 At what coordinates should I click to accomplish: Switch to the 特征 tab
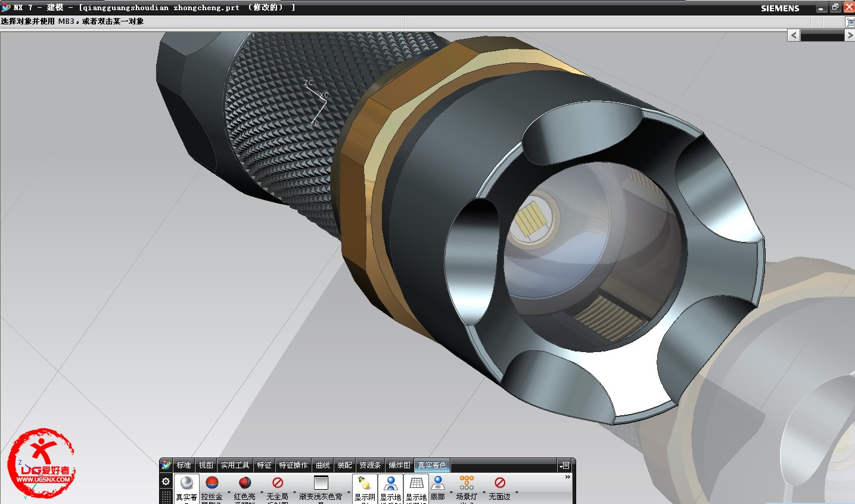tap(265, 465)
